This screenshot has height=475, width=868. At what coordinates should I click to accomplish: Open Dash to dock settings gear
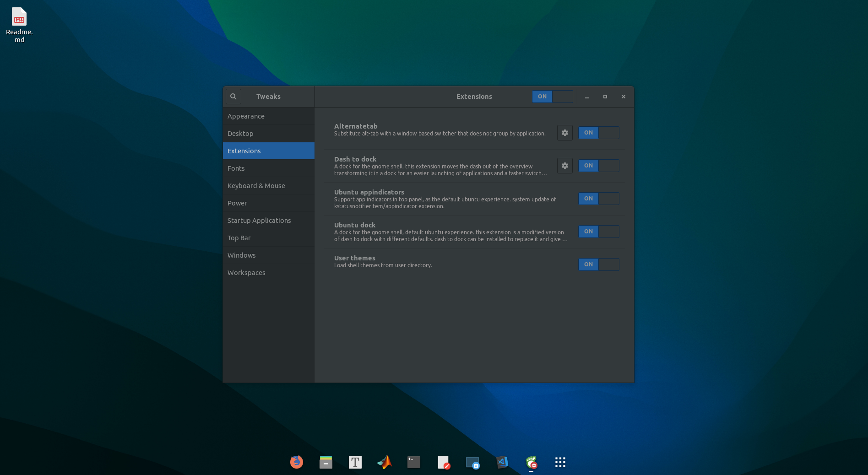coord(565,166)
